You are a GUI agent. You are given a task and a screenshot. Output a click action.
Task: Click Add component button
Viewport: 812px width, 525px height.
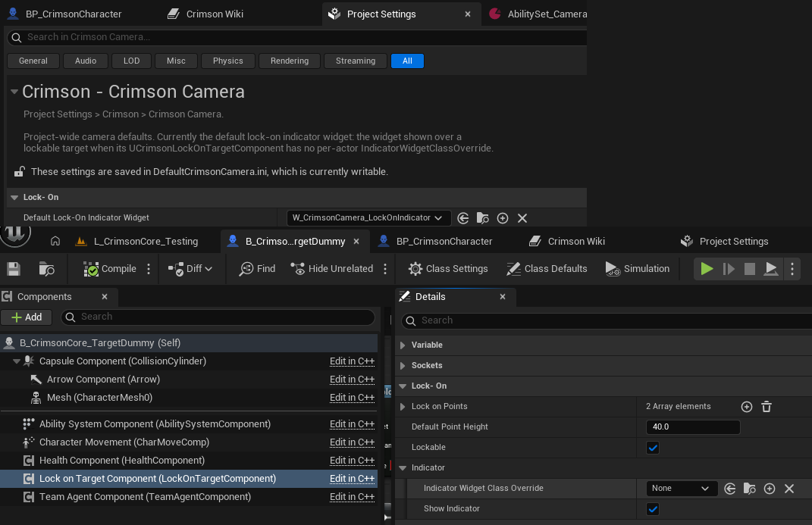pyautogui.click(x=27, y=317)
